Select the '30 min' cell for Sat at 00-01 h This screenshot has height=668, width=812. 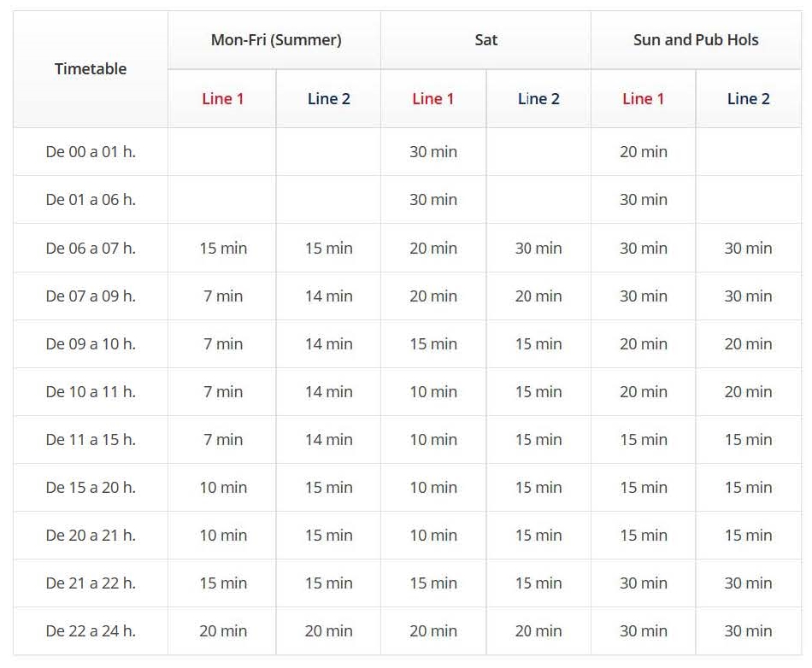click(433, 151)
